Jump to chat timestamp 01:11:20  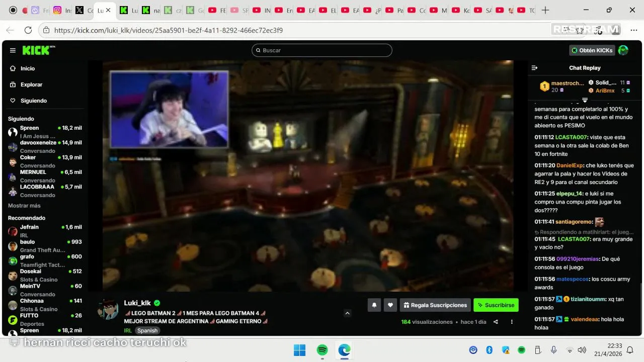[x=545, y=165]
